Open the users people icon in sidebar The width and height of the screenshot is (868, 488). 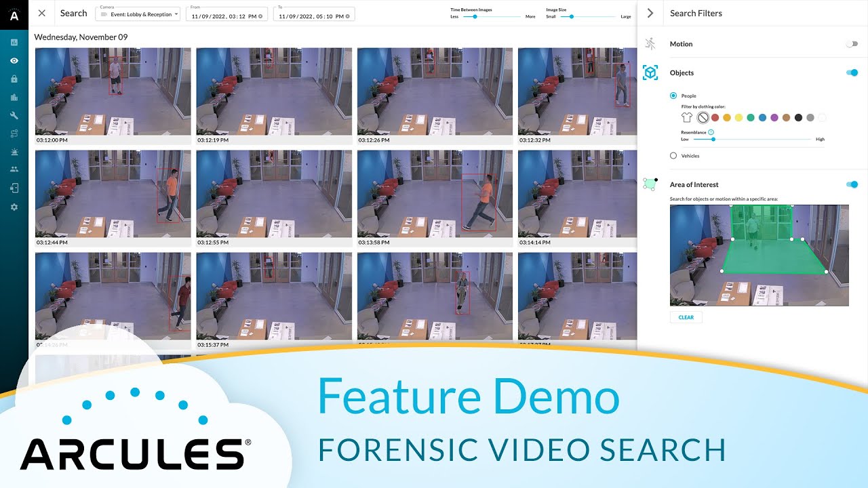pos(14,169)
